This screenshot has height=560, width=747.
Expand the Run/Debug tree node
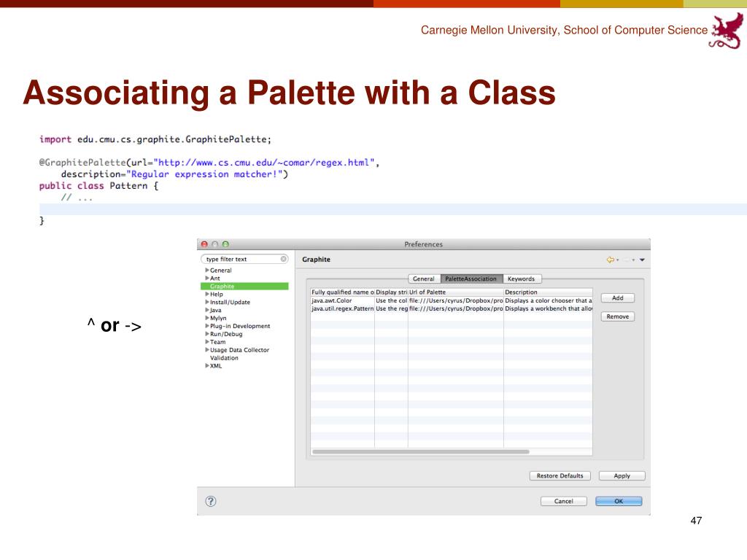coord(207,334)
